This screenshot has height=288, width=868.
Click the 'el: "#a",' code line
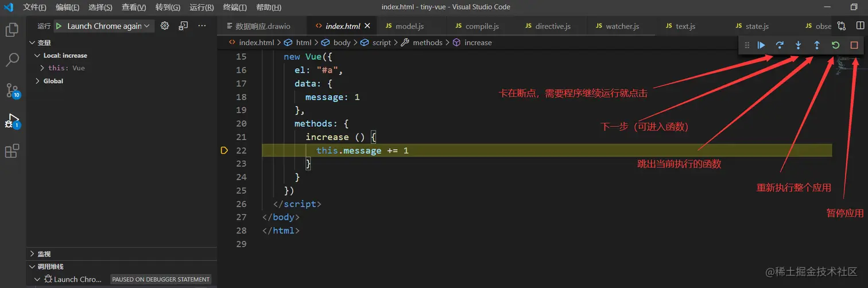[x=319, y=70]
